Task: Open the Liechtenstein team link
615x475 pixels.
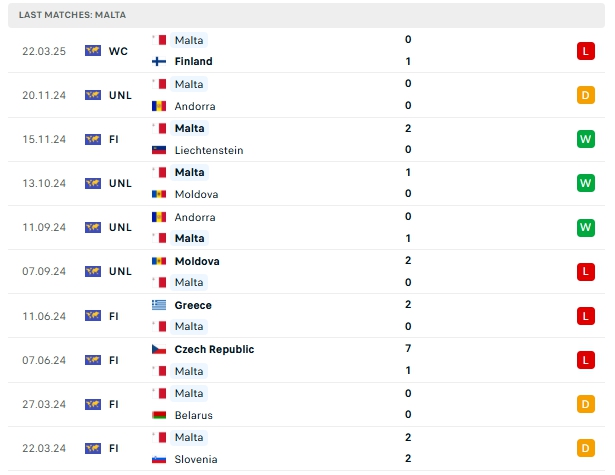Action: (x=209, y=150)
